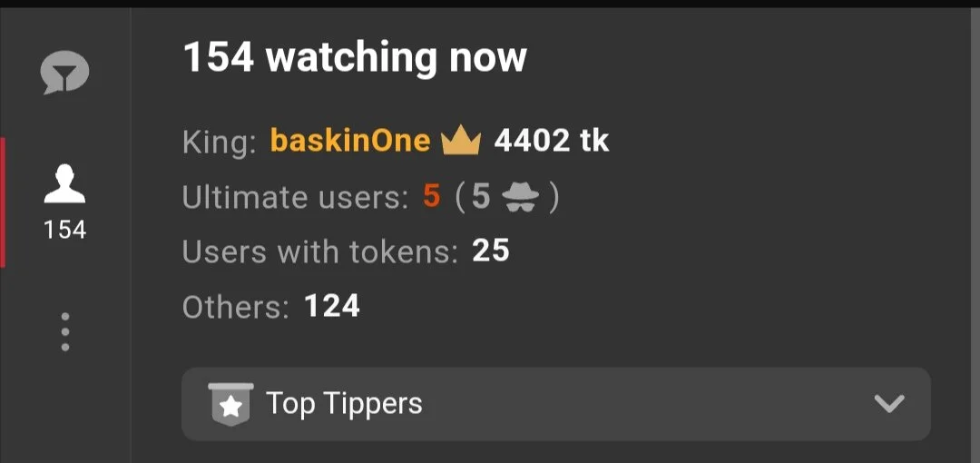Click the 4402 tk token amount

coord(552,142)
